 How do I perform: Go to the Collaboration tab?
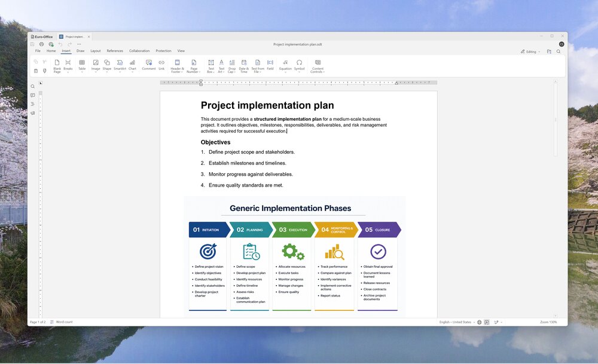tap(139, 51)
